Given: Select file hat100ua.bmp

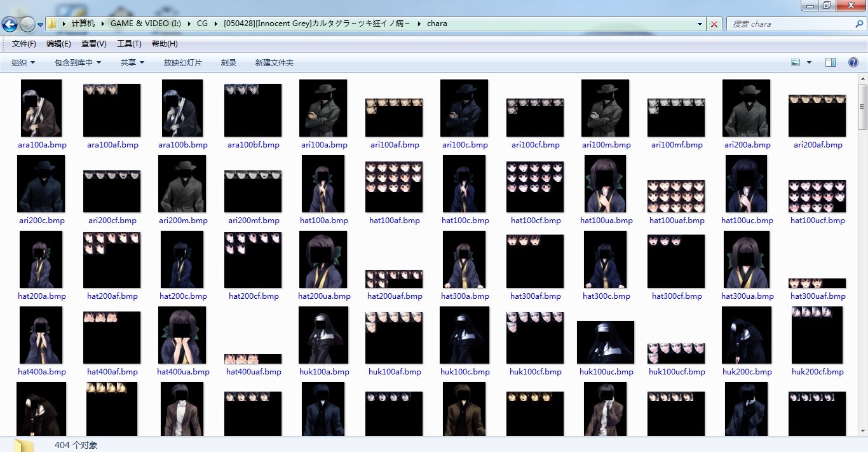Looking at the screenshot, I should [x=606, y=184].
